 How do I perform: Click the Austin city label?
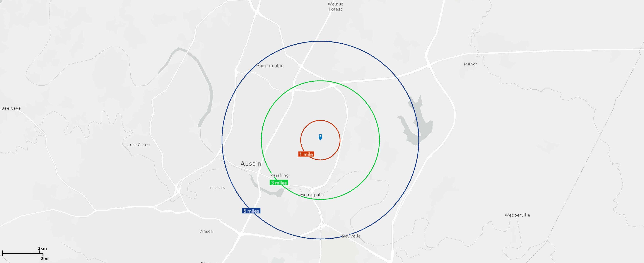click(251, 163)
